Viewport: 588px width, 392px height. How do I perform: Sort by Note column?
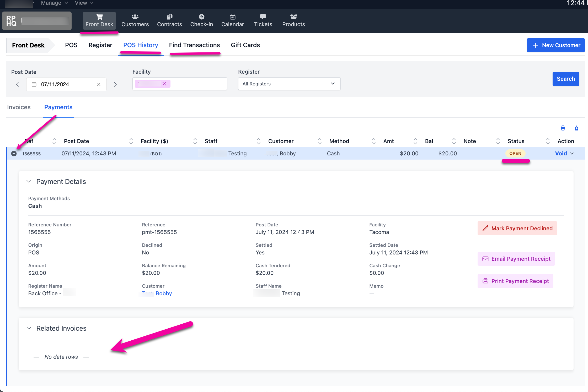(x=498, y=141)
